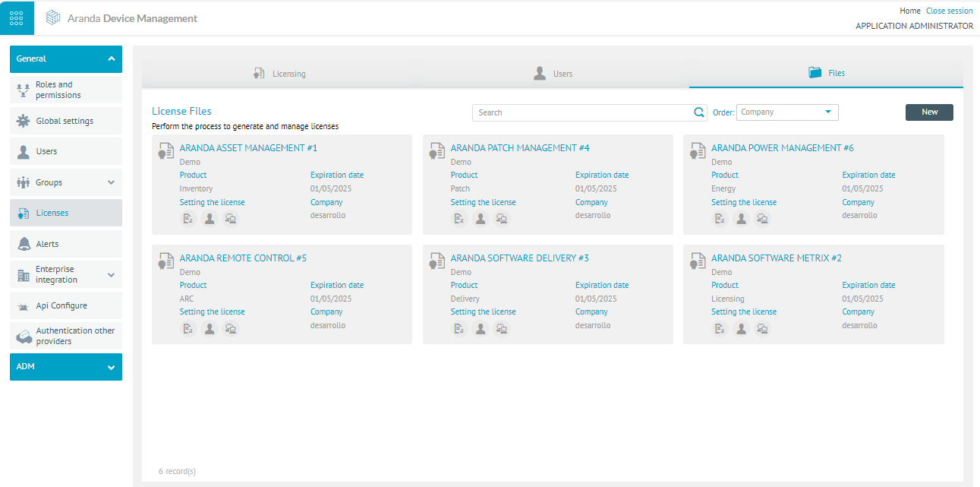Switch to the Licensing tab
This screenshot has width=980, height=487.
[x=279, y=74]
